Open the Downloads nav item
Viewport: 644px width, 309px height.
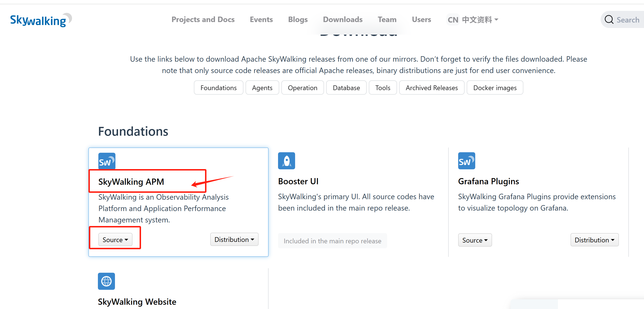click(x=343, y=19)
